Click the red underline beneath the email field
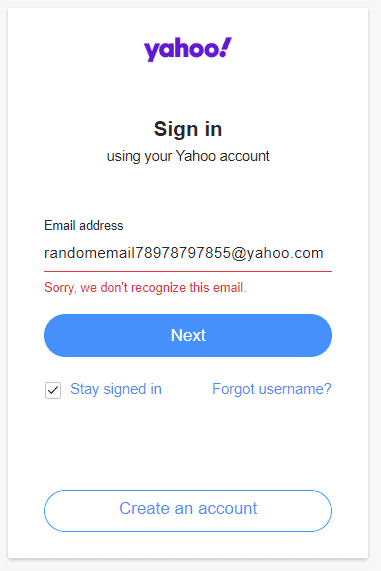Image resolution: width=381 pixels, height=571 pixels. click(x=188, y=271)
